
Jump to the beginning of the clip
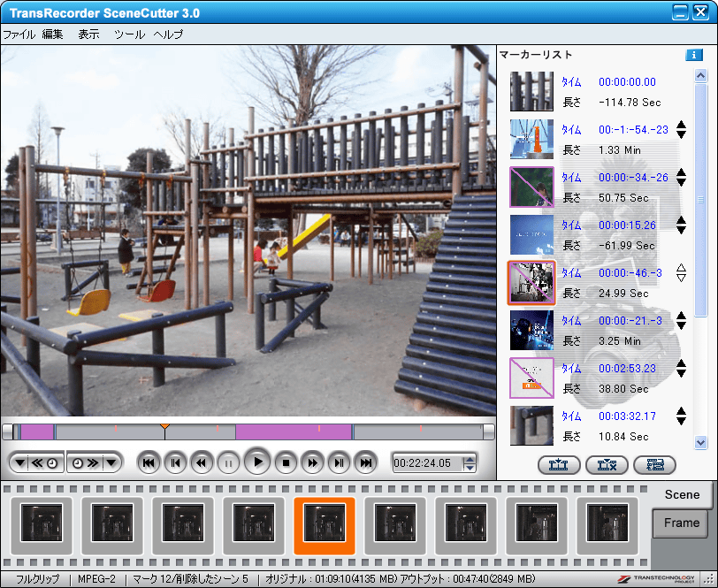tap(149, 463)
